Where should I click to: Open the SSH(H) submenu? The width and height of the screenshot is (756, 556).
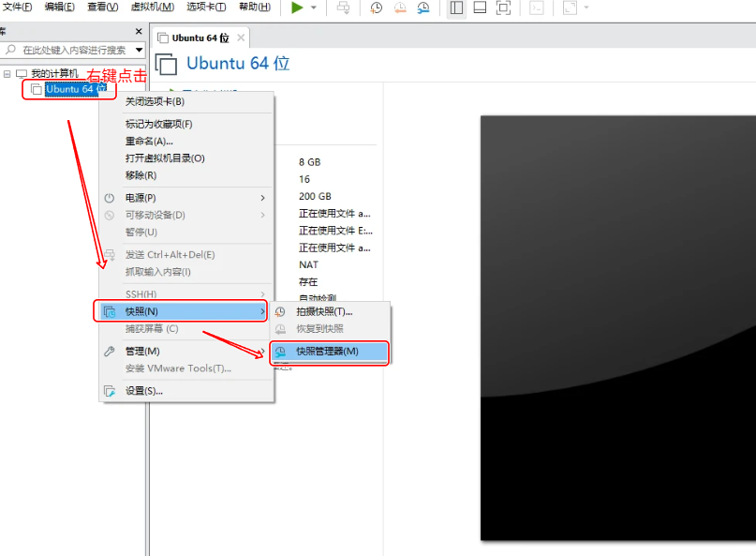click(x=187, y=293)
